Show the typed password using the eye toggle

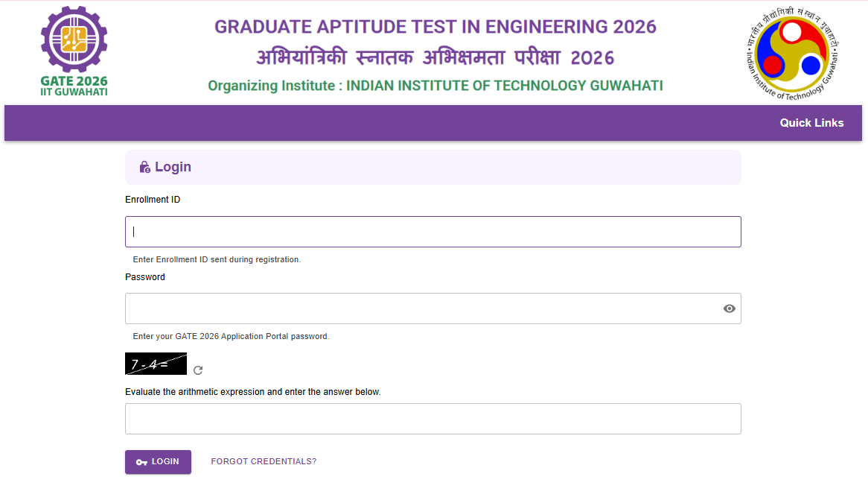point(729,308)
